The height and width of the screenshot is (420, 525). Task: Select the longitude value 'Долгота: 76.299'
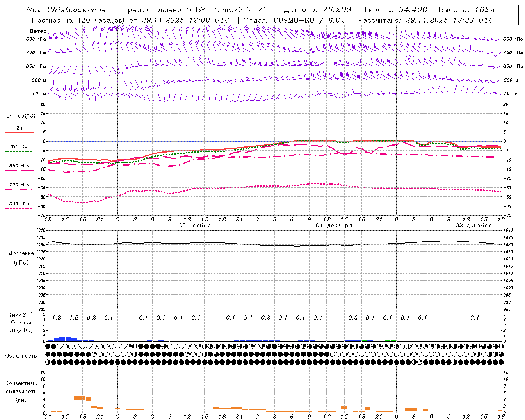(x=317, y=10)
